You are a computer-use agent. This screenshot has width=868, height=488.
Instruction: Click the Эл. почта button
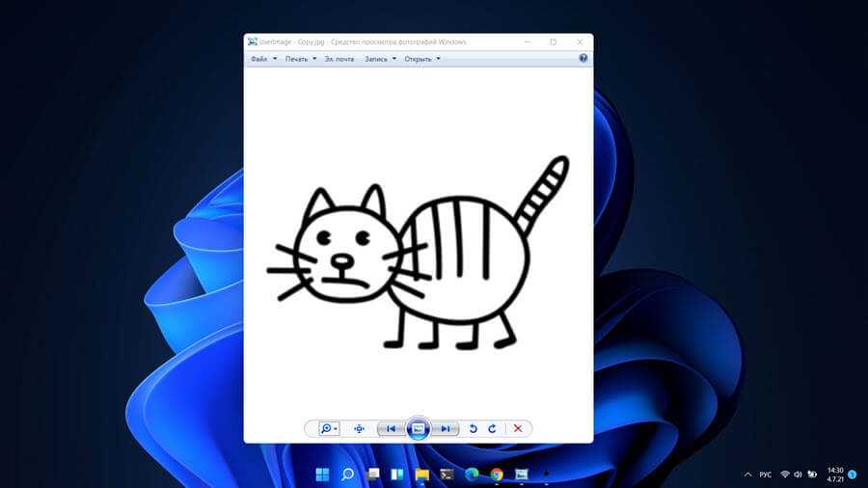(x=339, y=59)
